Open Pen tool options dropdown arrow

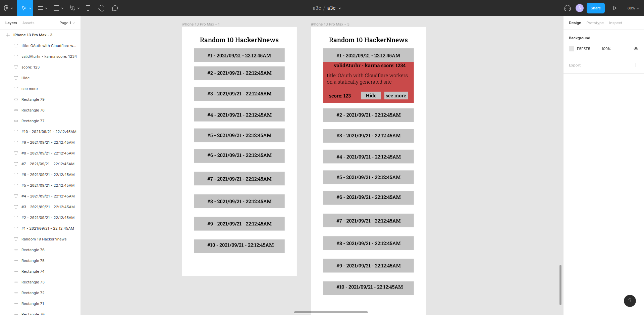(78, 8)
